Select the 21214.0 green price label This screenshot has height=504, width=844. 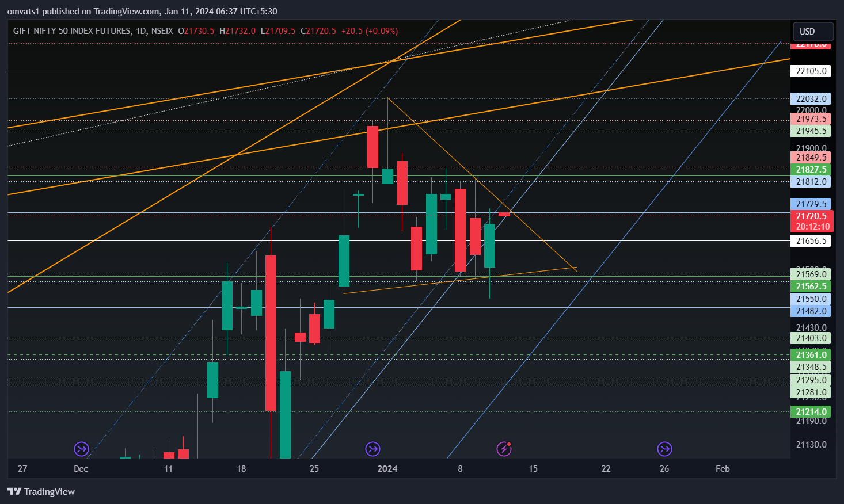[x=811, y=412]
